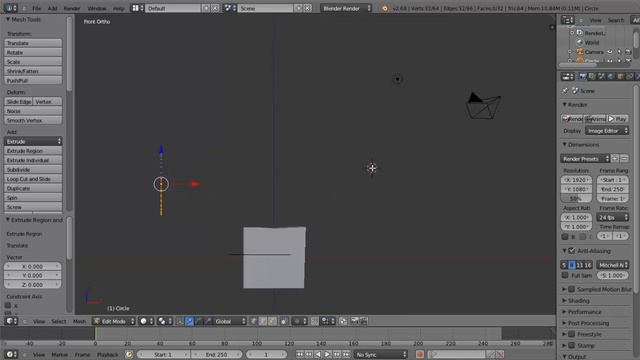Open the properties editor type icon

[567, 76]
